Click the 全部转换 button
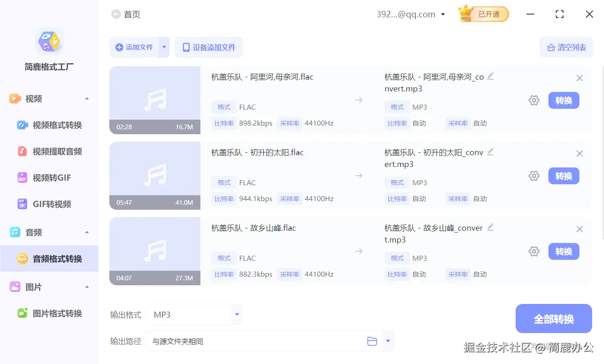The width and height of the screenshot is (604, 364). click(553, 318)
